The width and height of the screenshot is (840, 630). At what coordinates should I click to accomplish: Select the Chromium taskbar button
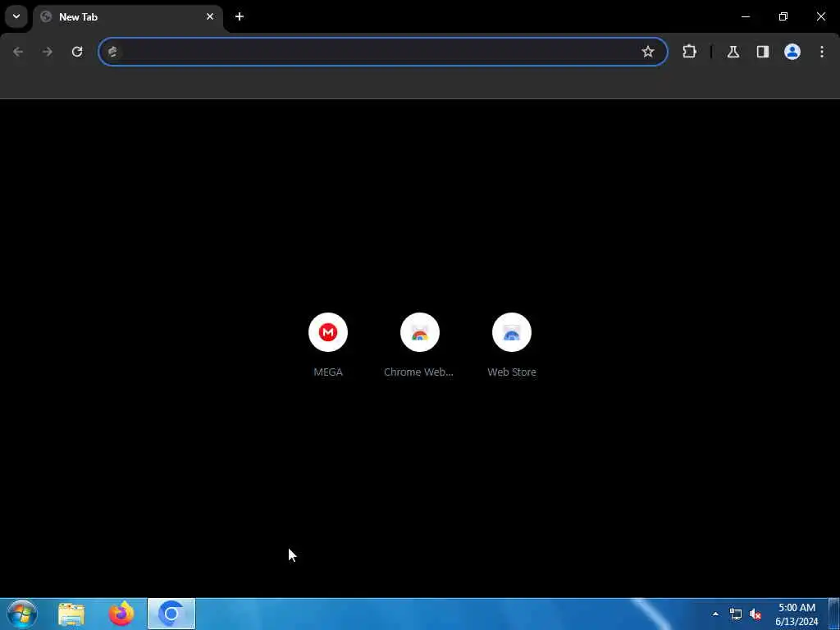(171, 614)
